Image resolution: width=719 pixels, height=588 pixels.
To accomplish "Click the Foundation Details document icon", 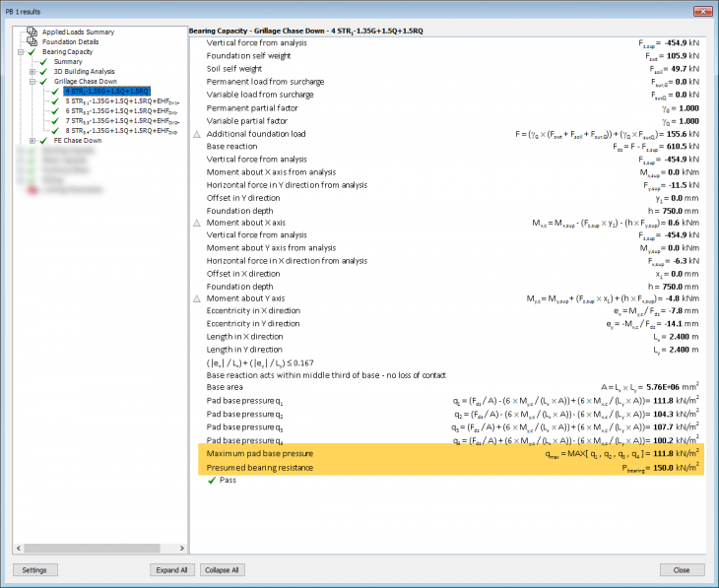I will pos(33,42).
